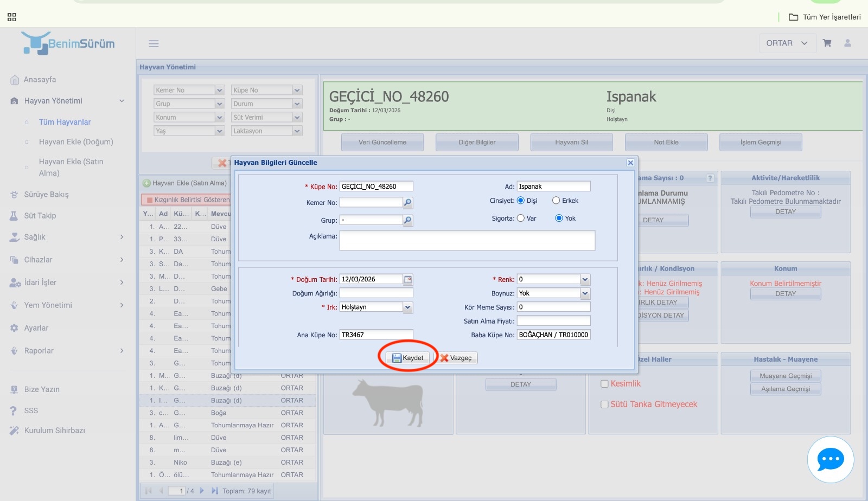The width and height of the screenshot is (868, 501).
Task: Open the Süt Verimi filter dropdown
Action: [x=297, y=117]
